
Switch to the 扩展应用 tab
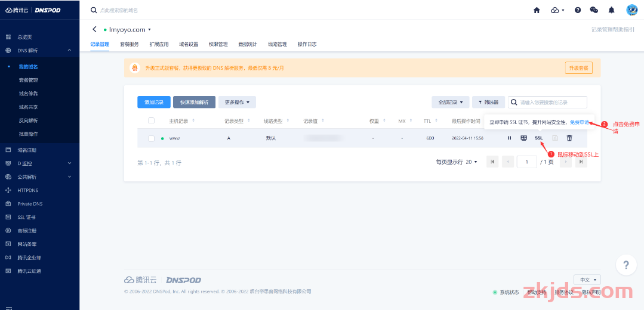click(159, 44)
